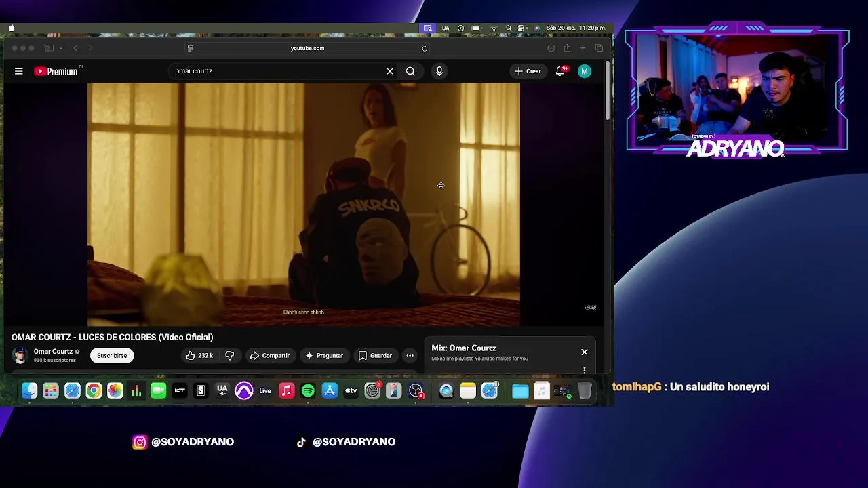Open the Safari page settings icon in the address bar
868x488 pixels.
pos(191,48)
